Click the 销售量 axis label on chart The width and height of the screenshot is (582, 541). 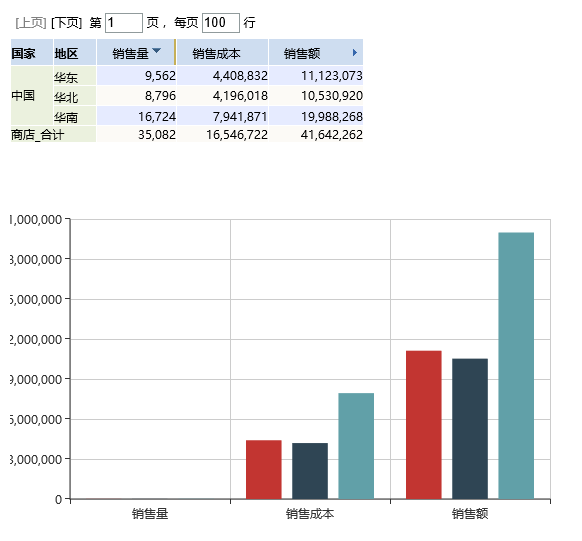[x=150, y=514]
